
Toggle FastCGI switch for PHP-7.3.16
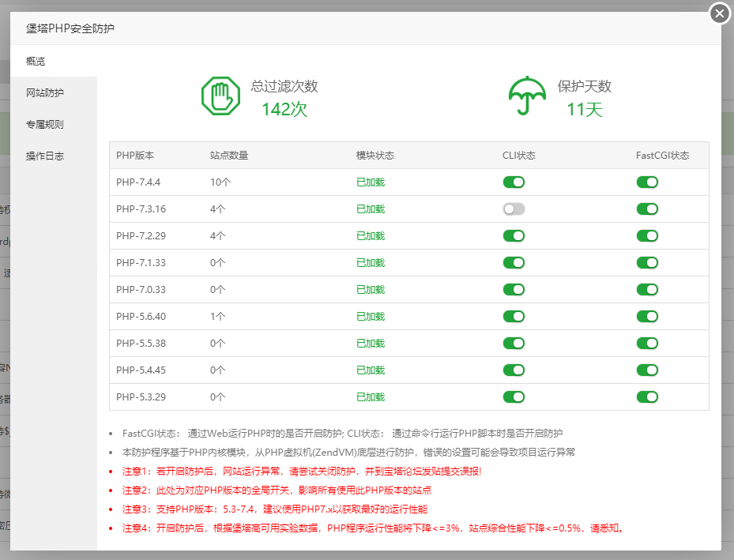coord(647,209)
